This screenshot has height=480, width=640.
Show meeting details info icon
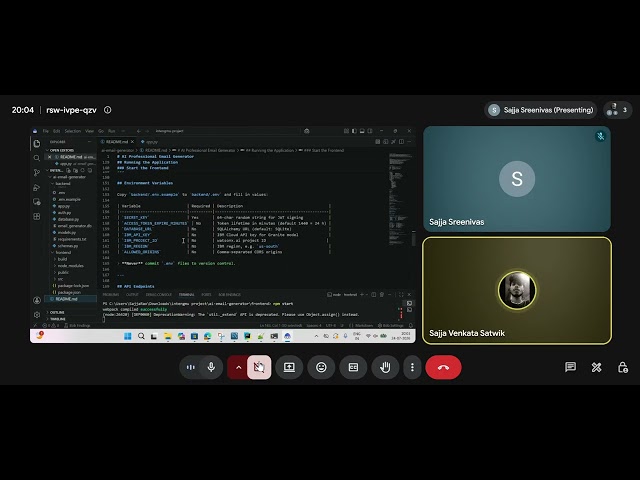107,110
